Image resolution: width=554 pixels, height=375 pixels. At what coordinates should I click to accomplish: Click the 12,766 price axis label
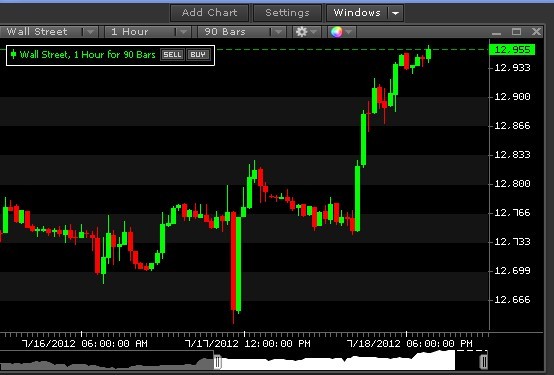coord(512,212)
